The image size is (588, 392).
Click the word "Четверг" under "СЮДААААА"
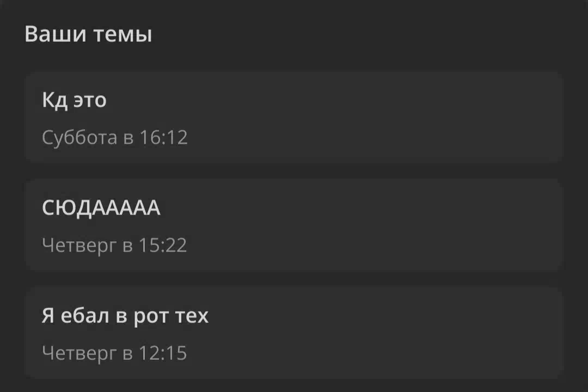(x=79, y=245)
